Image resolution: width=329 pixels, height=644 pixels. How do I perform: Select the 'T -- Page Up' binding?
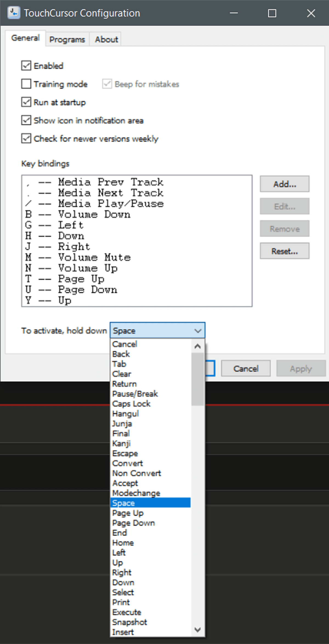pyautogui.click(x=137, y=279)
